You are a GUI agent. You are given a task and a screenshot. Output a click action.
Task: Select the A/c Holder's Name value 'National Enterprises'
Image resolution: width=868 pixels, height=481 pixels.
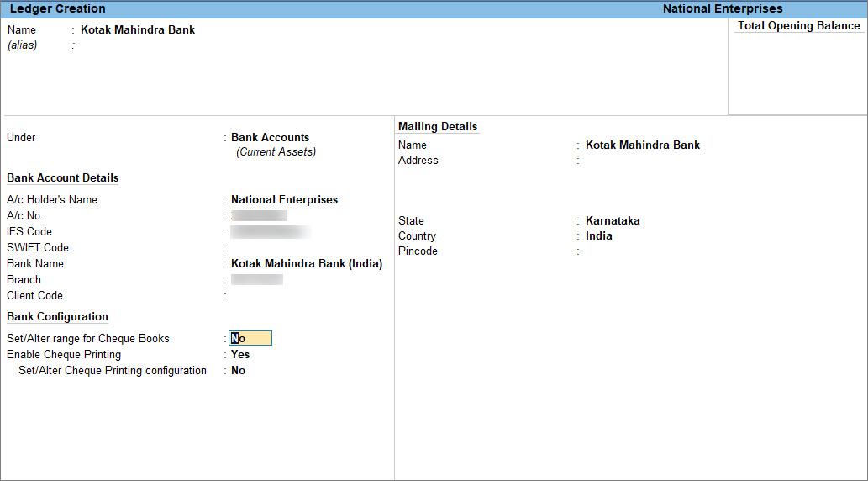(x=285, y=199)
